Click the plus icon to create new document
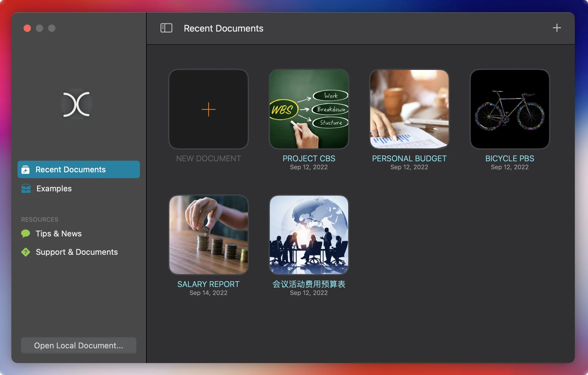588x375 pixels. (x=557, y=28)
